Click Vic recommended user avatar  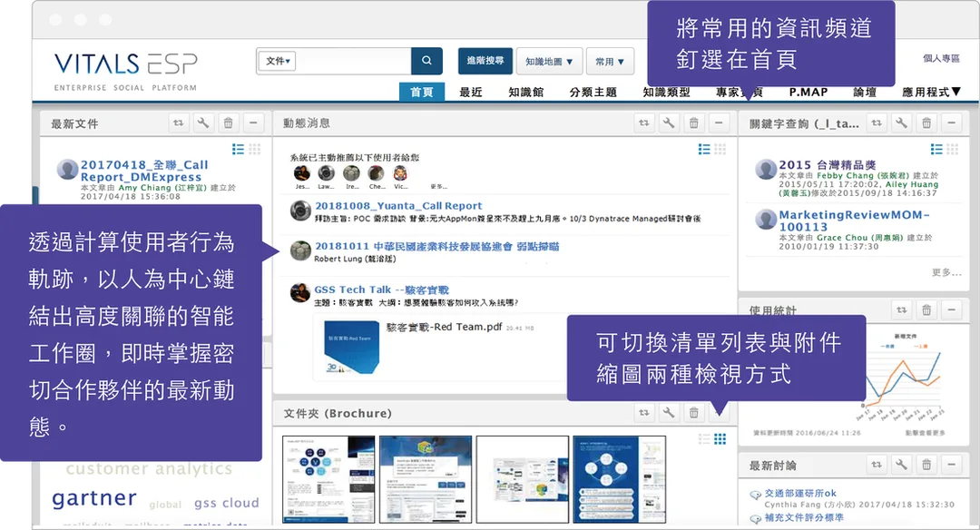(401, 173)
